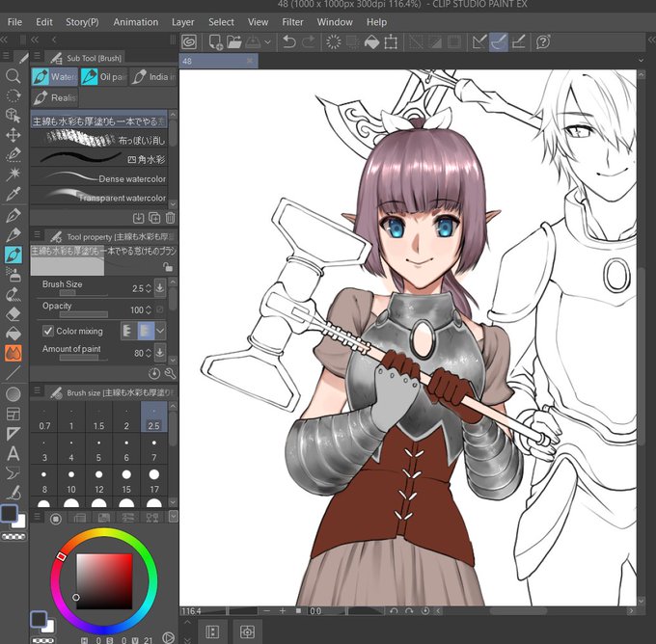
Task: Select the Rotate view tool
Action: tap(13, 95)
